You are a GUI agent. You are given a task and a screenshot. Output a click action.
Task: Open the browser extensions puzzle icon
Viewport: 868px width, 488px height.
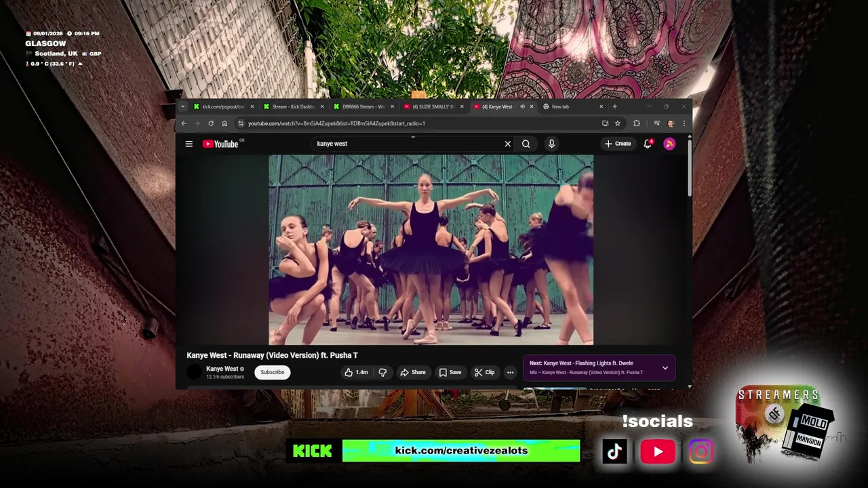[x=637, y=123]
